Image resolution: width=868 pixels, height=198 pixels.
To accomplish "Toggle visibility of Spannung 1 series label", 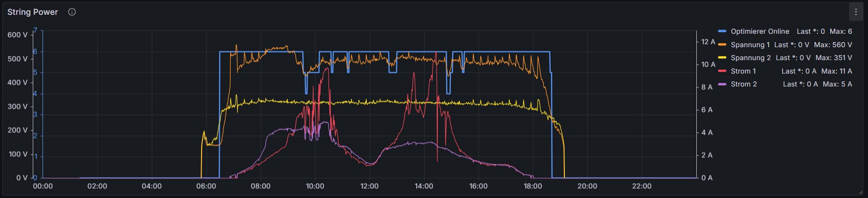I will pos(750,45).
